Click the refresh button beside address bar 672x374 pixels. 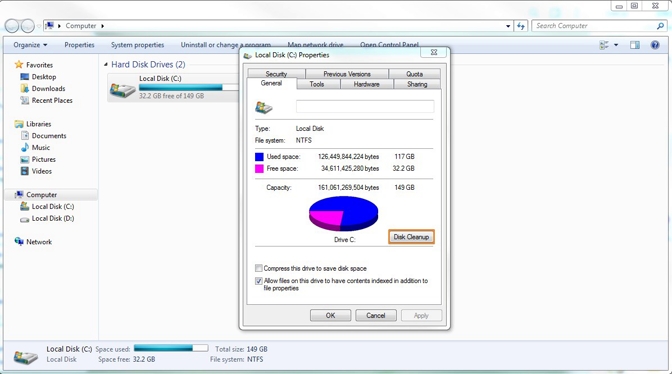pos(520,26)
